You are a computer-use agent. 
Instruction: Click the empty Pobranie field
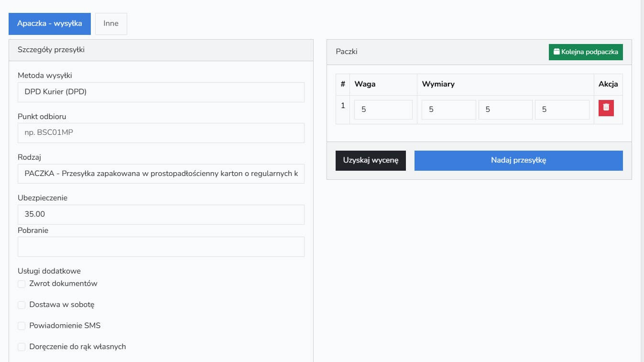tap(161, 247)
